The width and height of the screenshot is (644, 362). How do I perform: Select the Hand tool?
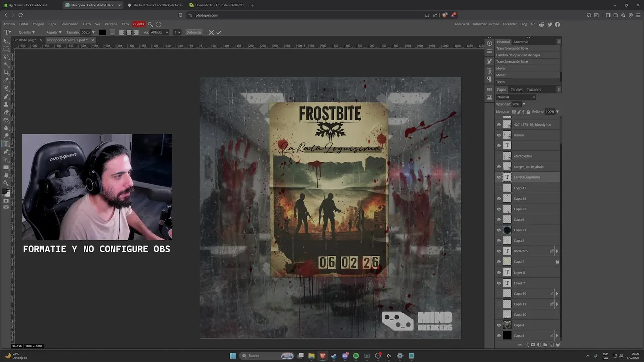(x=6, y=175)
